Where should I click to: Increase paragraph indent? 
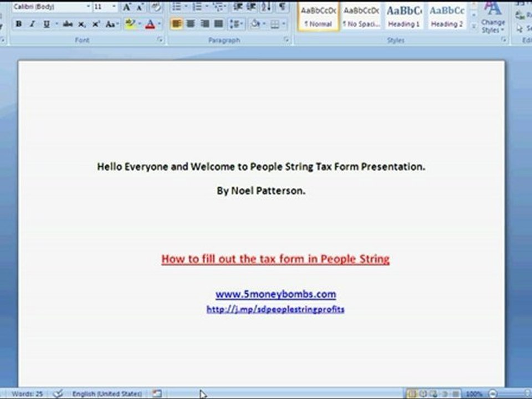(x=252, y=7)
